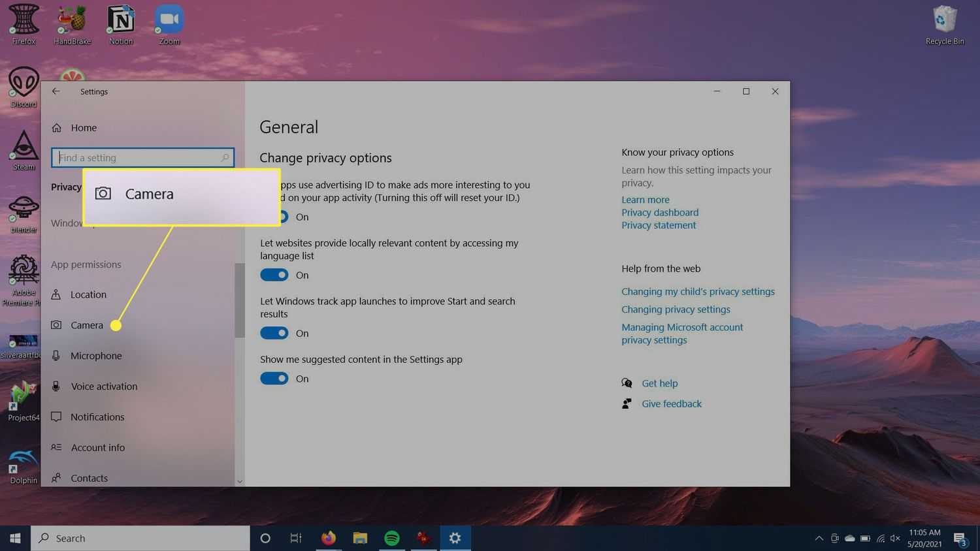Open the Privacy dashboard link
The image size is (980, 551).
[x=660, y=212]
